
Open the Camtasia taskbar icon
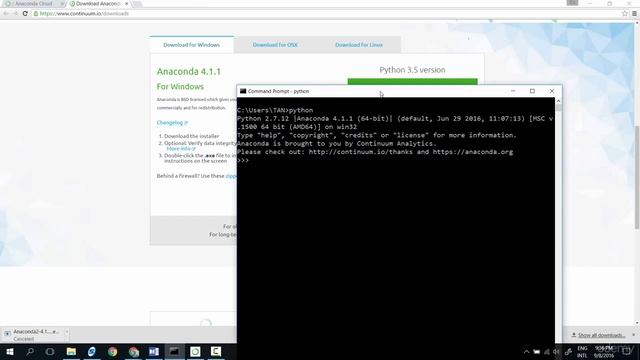pyautogui.click(x=216, y=351)
